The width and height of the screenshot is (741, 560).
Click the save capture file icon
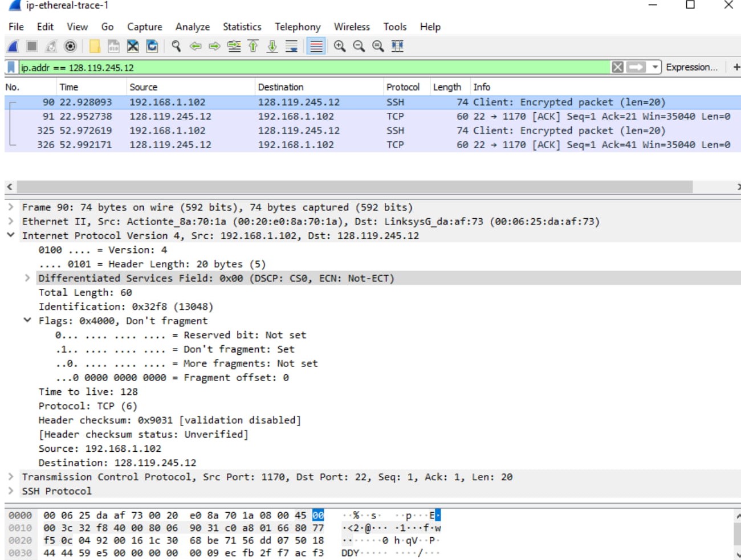113,46
